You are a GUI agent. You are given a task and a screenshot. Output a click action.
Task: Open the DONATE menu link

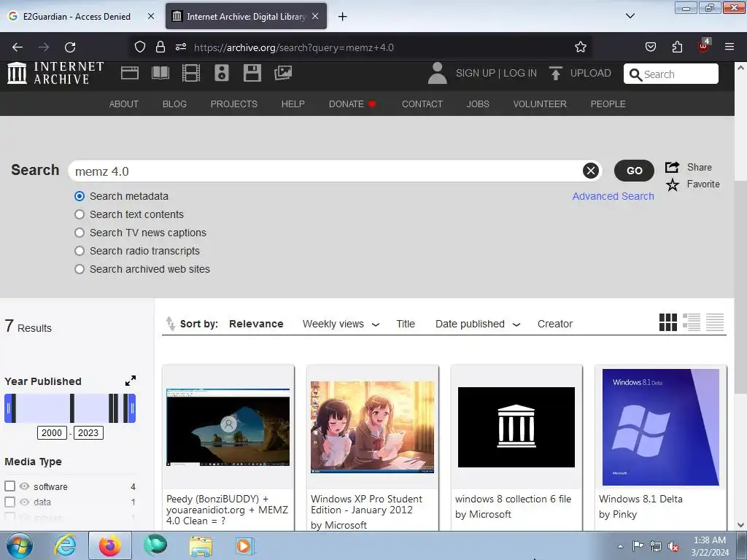click(x=352, y=104)
